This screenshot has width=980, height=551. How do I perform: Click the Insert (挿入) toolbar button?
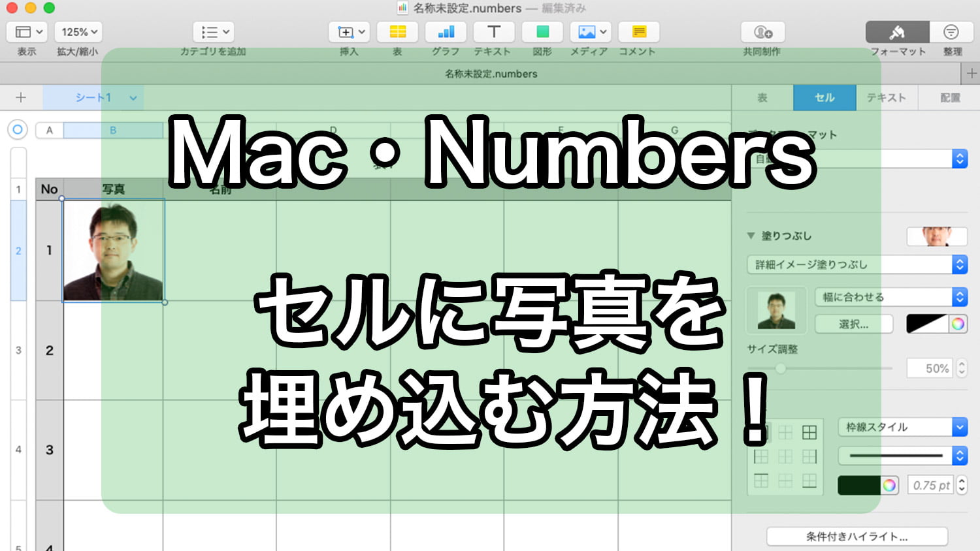coord(350,32)
